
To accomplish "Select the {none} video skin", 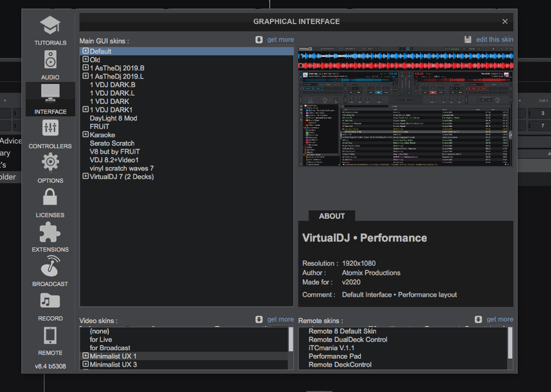I will [100, 331].
